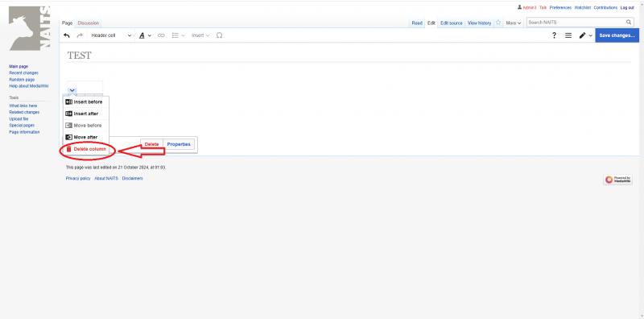Click Powered by MediaWiki badge
Image resolution: width=644 pixels, height=319 pixels.
[617, 180]
